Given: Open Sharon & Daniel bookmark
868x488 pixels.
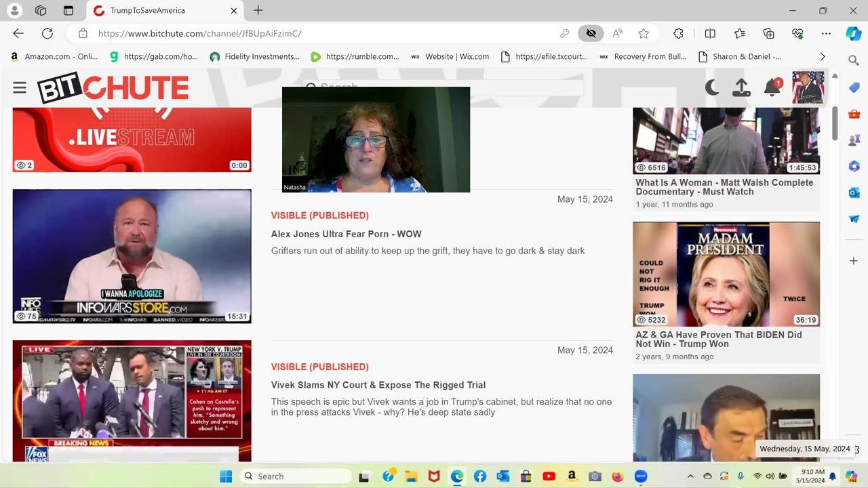Looking at the screenshot, I should pos(739,56).
